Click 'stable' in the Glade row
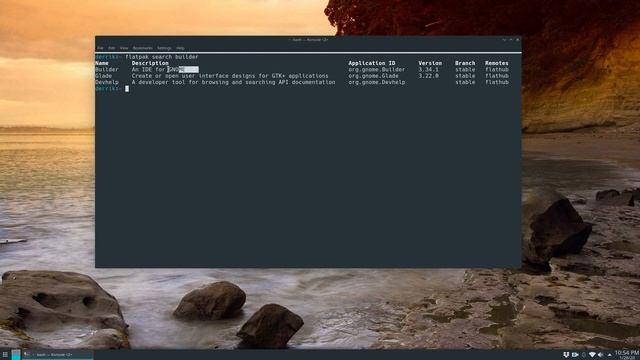Screen dimensions: 640x360 (x=465, y=76)
